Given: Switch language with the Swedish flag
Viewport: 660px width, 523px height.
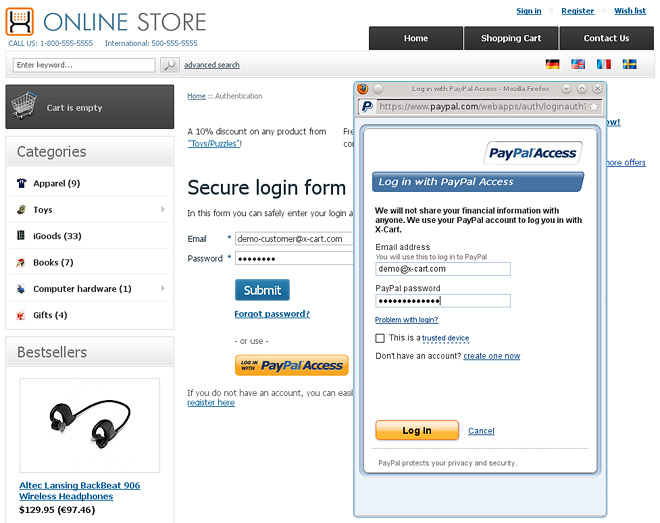Looking at the screenshot, I should [629, 64].
